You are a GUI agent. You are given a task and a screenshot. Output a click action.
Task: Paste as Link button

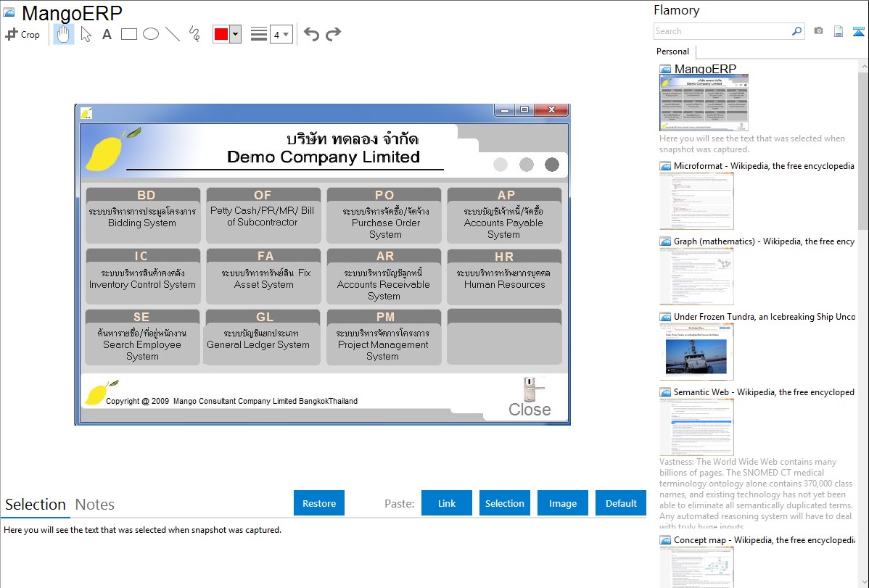click(447, 503)
